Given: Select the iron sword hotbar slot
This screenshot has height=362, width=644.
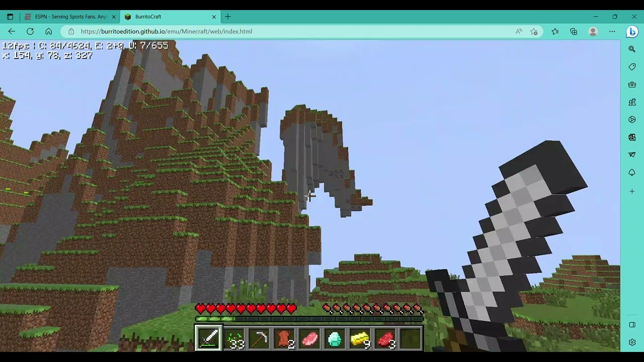Looking at the screenshot, I should coord(208,338).
